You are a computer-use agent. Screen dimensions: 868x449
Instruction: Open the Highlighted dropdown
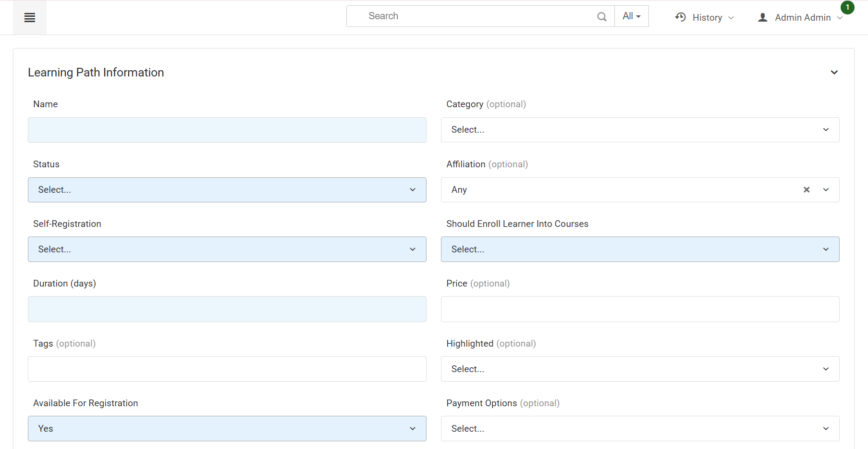tap(639, 369)
